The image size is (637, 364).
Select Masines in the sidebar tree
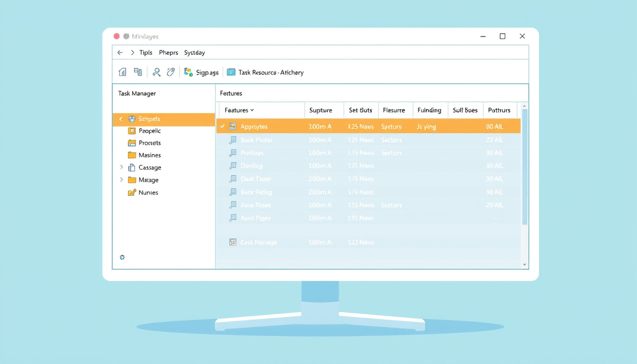coord(150,155)
